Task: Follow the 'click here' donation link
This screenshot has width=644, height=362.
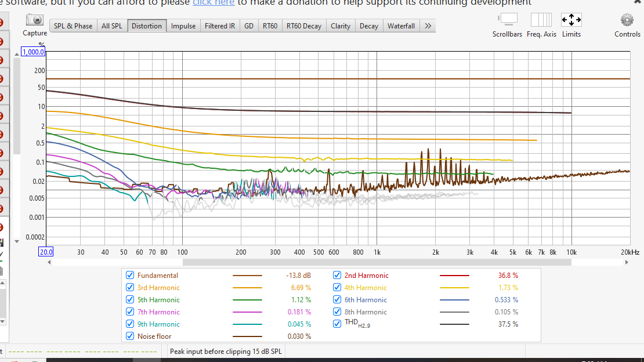Action: click(214, 2)
